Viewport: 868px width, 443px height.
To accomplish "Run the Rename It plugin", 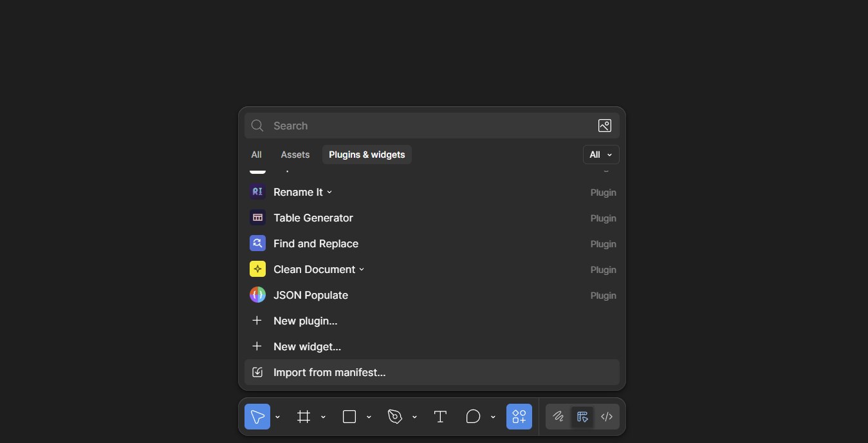I will 432,192.
